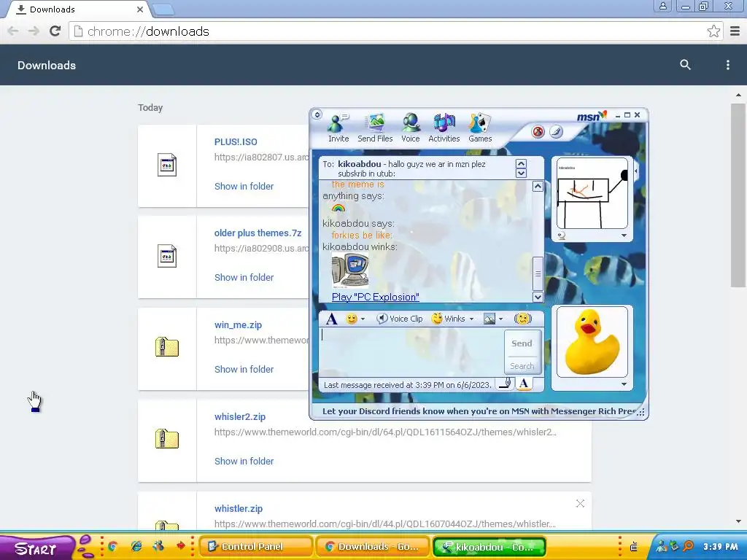This screenshot has height=560, width=747.
Task: Send a nudge with the shaking face icon
Action: [x=522, y=319]
